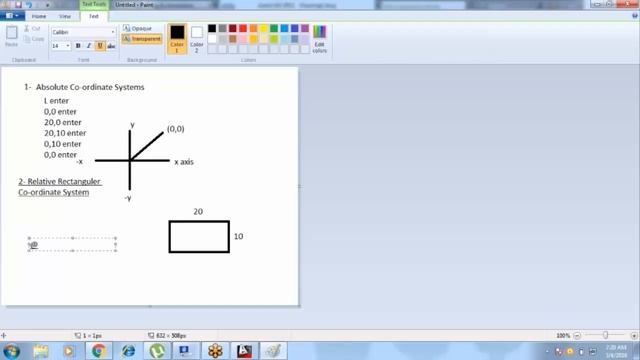Pick the lime green swatch
The width and height of the screenshot is (640, 360).
tap(274, 39)
